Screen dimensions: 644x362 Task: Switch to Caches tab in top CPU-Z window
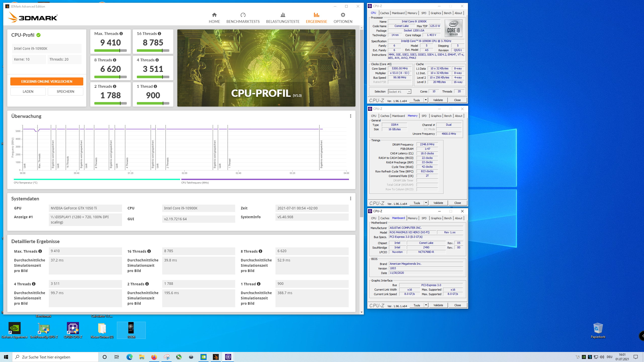[384, 13]
